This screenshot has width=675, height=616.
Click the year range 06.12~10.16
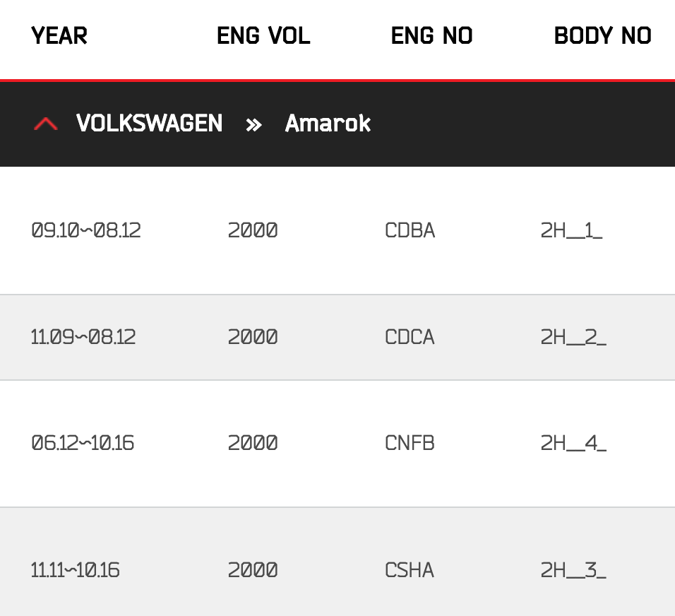83,443
